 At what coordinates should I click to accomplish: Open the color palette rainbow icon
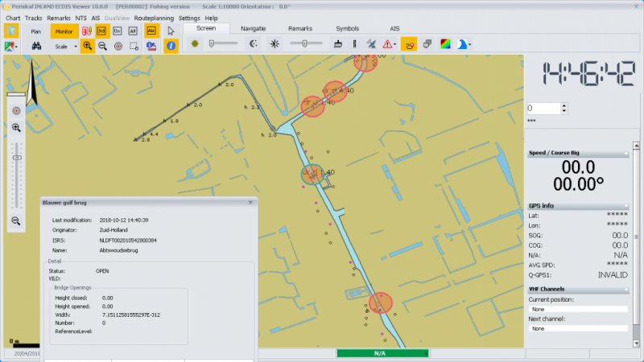[x=446, y=44]
